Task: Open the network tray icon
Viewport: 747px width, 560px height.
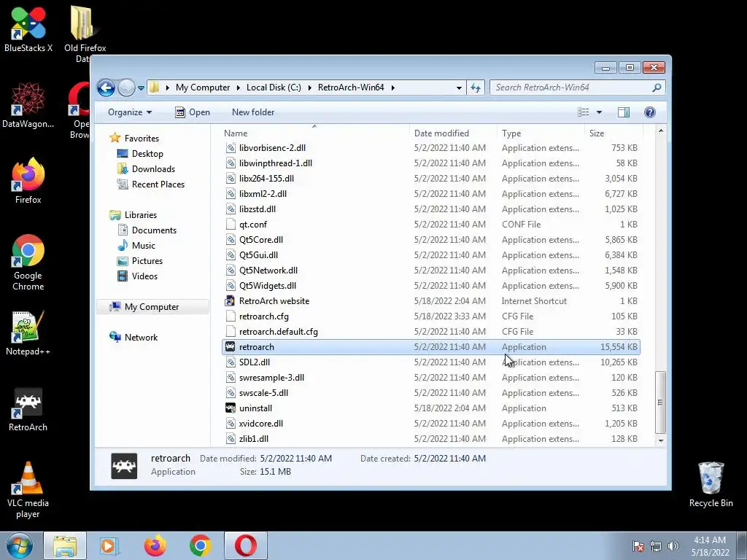Action: (x=656, y=546)
